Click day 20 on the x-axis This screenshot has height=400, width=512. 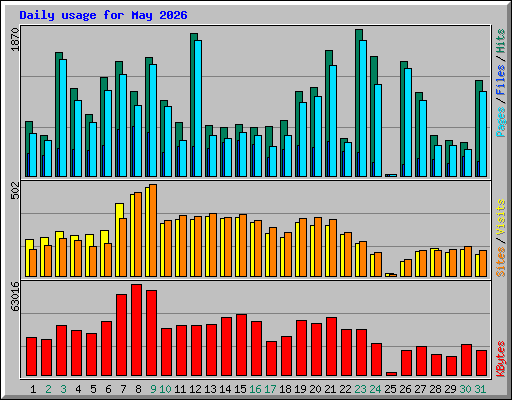click(x=315, y=389)
